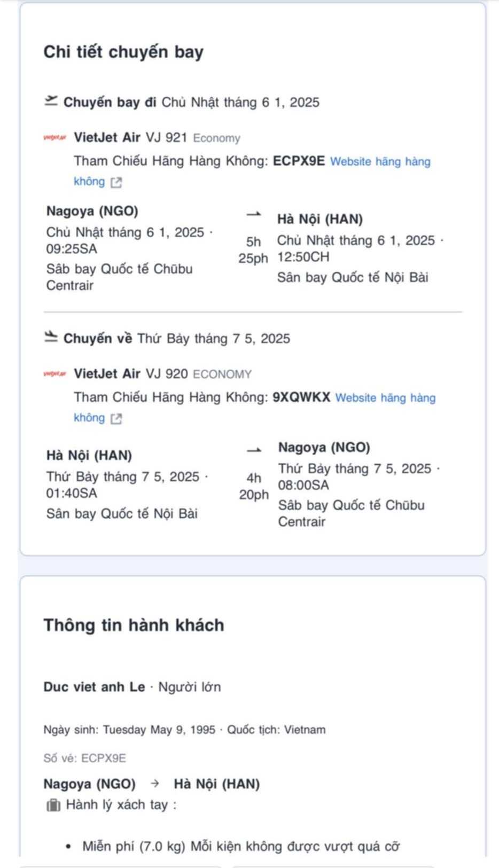Click the arrow above the 5h 25ph duration
This screenshot has height=868, width=499.
coord(253,214)
